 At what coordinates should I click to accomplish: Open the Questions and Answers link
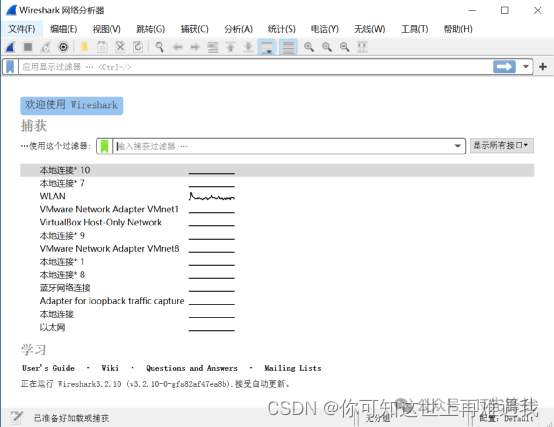click(192, 368)
